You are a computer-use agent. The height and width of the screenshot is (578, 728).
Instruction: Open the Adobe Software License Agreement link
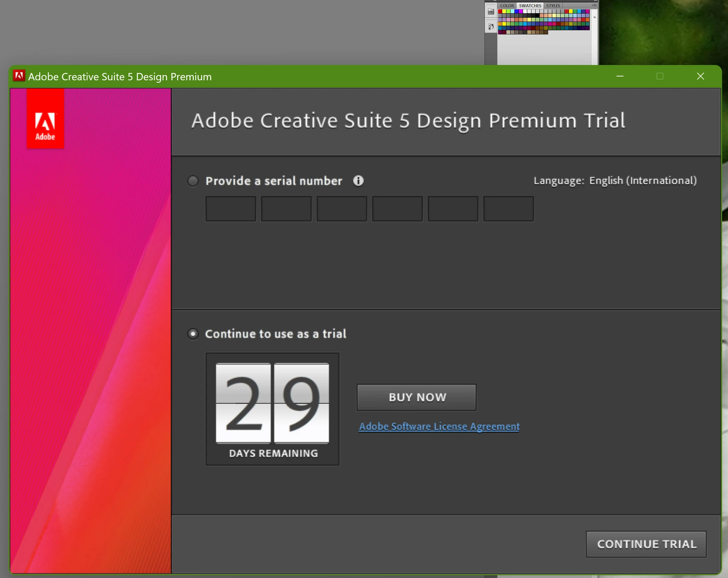coord(439,426)
